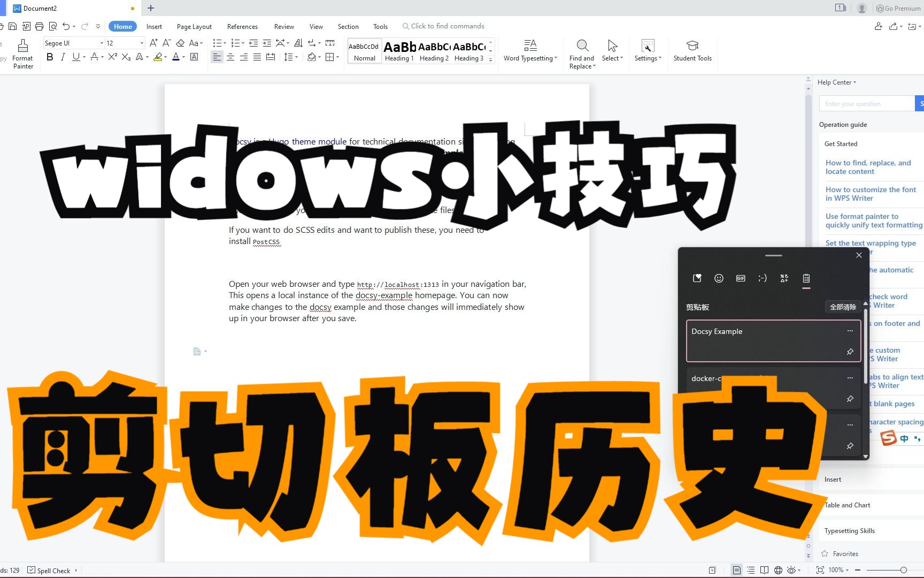Open guide on customizing fonts in WPS Writer
Viewport: 924px width, 578px height.
(x=871, y=194)
